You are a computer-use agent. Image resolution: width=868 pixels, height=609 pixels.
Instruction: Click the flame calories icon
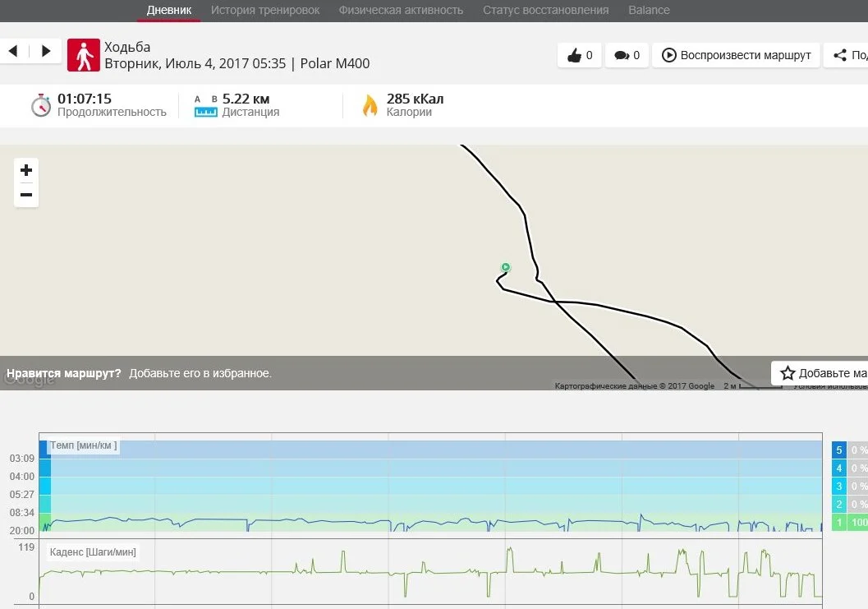pos(370,105)
